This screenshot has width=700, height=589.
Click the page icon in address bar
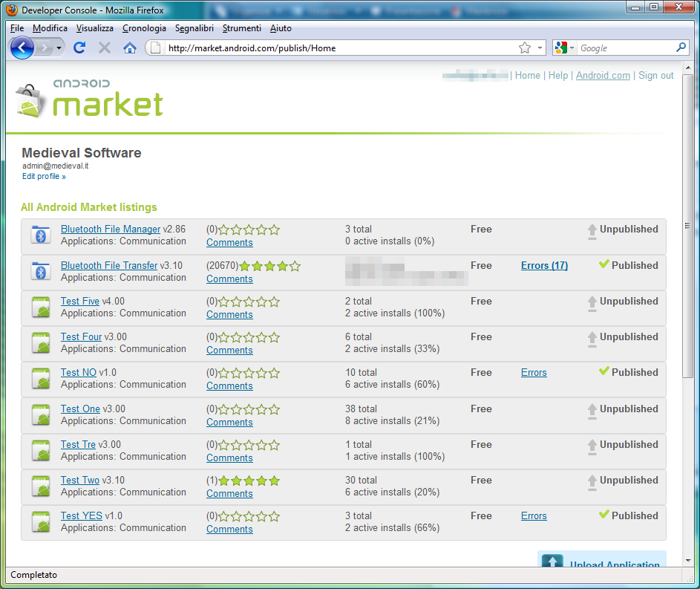point(155,48)
